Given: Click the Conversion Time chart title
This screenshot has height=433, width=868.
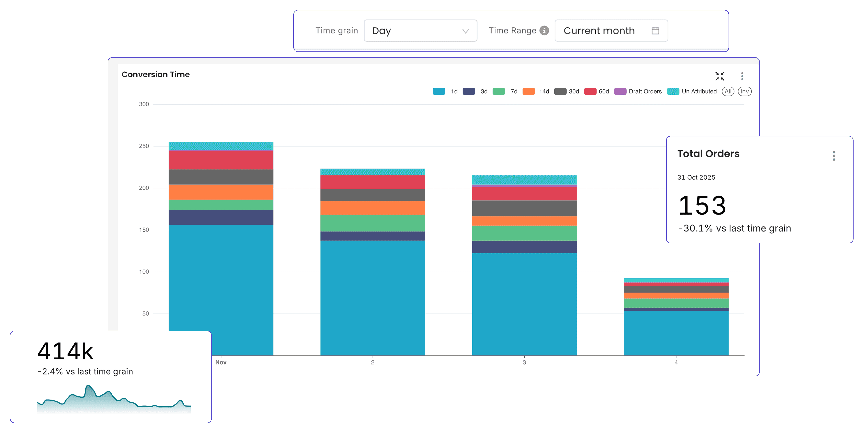Looking at the screenshot, I should pos(156,74).
